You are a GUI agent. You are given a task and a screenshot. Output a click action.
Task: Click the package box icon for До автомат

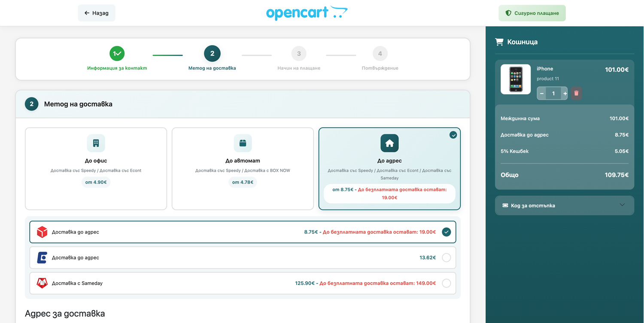243,143
